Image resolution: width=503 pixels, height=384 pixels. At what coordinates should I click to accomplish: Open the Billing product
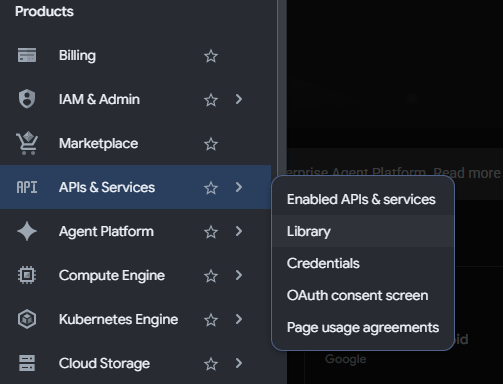77,55
